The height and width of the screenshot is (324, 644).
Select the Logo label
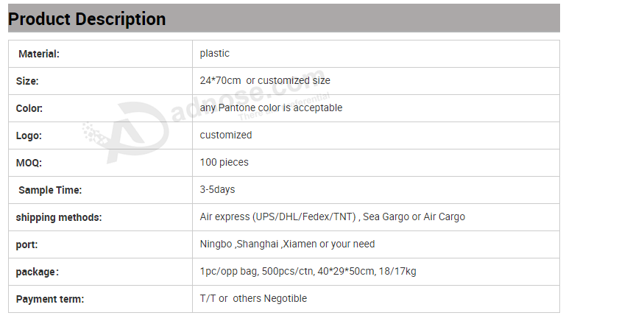29,135
